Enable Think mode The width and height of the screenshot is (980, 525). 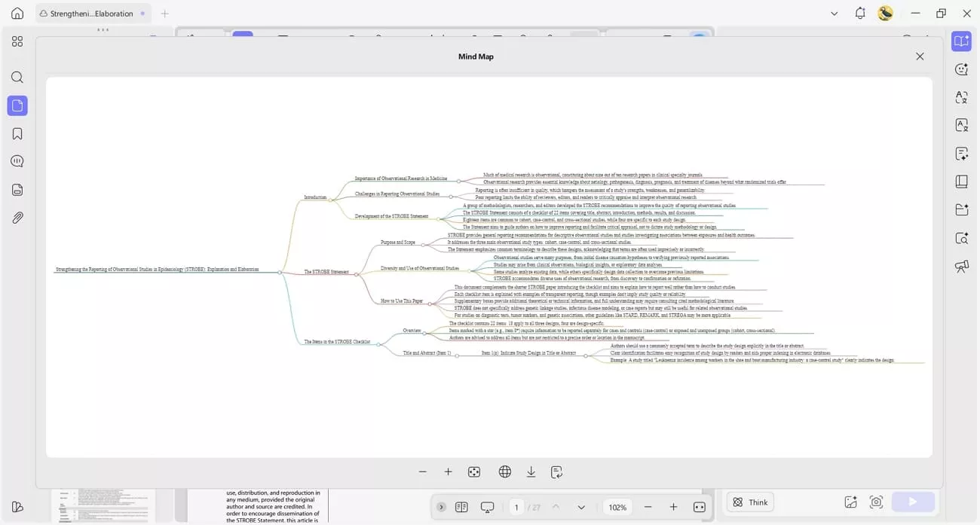pyautogui.click(x=749, y=502)
